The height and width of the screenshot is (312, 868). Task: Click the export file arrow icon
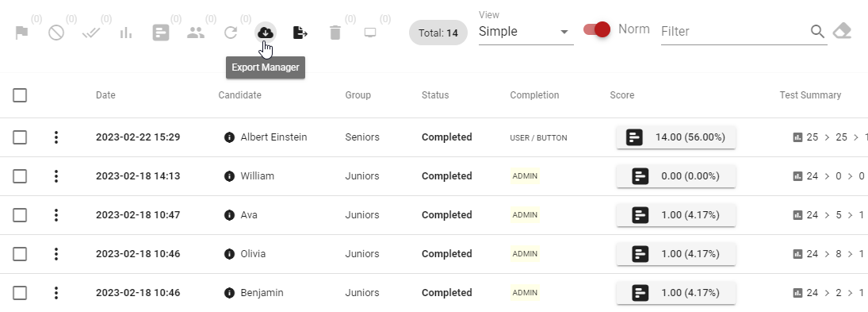tap(300, 33)
